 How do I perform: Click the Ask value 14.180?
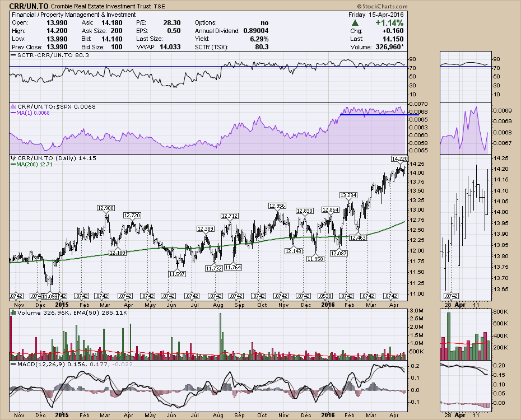click(111, 22)
